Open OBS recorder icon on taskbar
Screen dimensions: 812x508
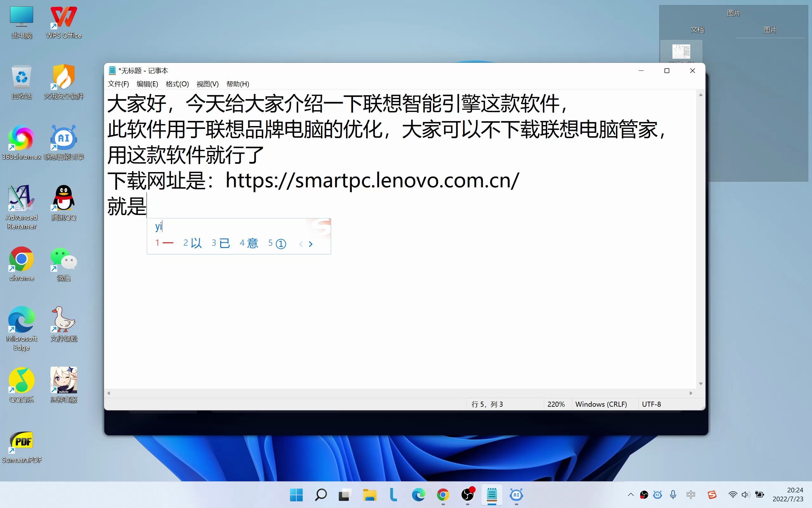pyautogui.click(x=468, y=495)
